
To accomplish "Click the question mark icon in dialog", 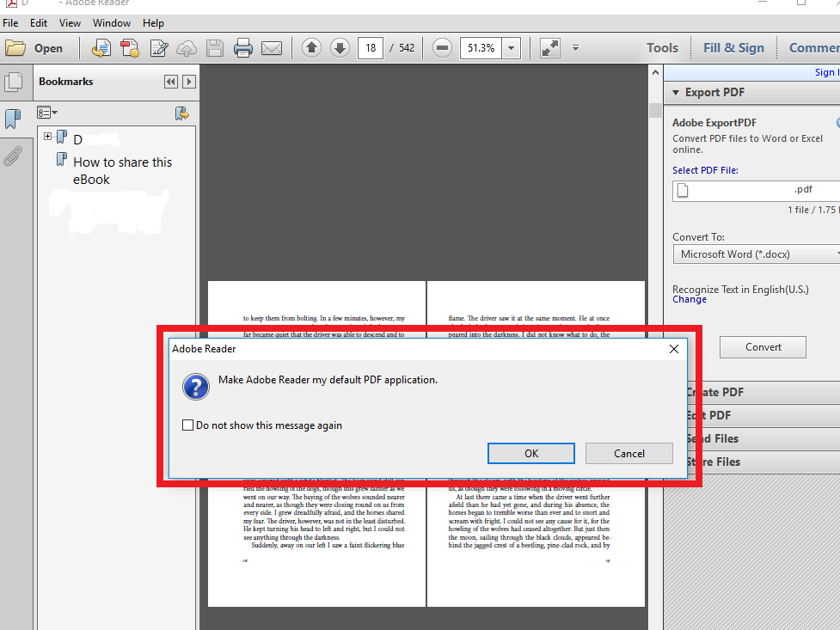I will pyautogui.click(x=196, y=387).
